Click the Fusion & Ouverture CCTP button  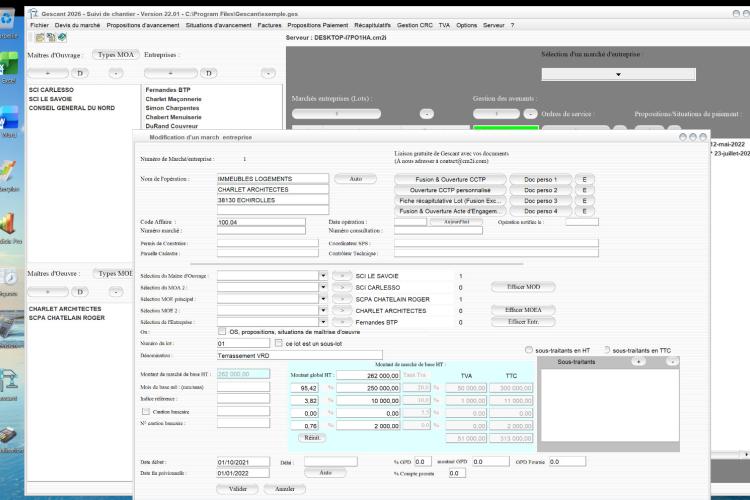click(450, 179)
